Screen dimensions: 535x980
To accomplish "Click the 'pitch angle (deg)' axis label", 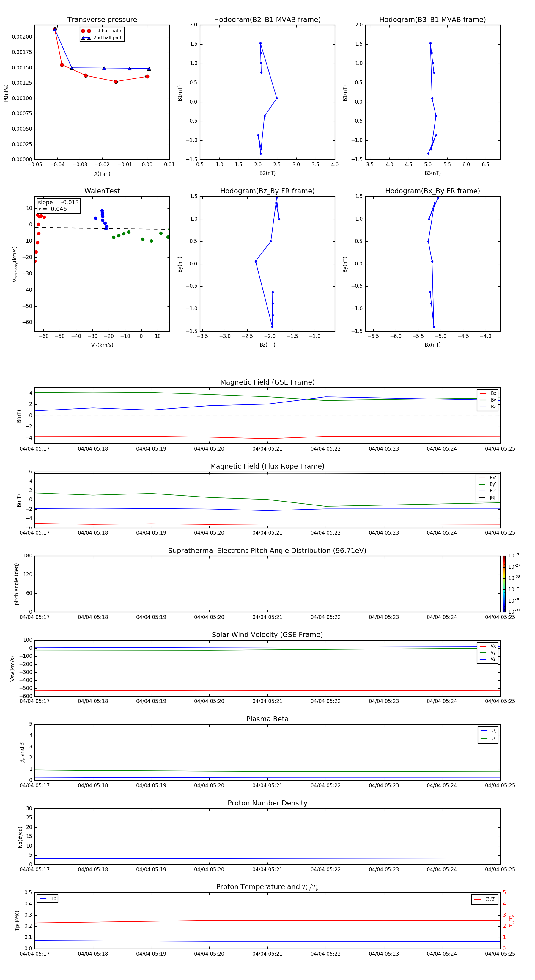I will [16, 584].
